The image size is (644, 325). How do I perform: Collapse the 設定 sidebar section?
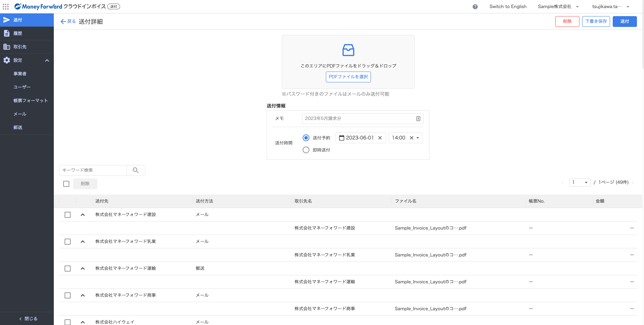point(47,60)
